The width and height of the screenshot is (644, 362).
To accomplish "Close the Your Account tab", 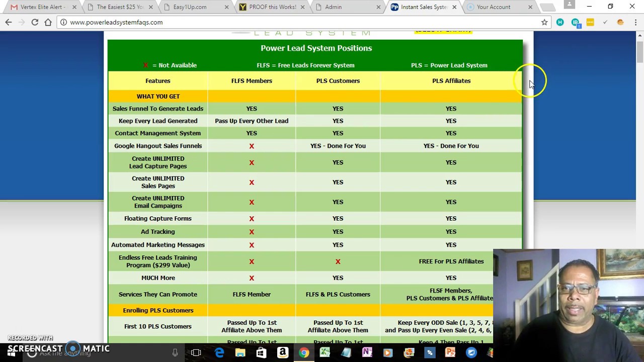I will [x=530, y=7].
